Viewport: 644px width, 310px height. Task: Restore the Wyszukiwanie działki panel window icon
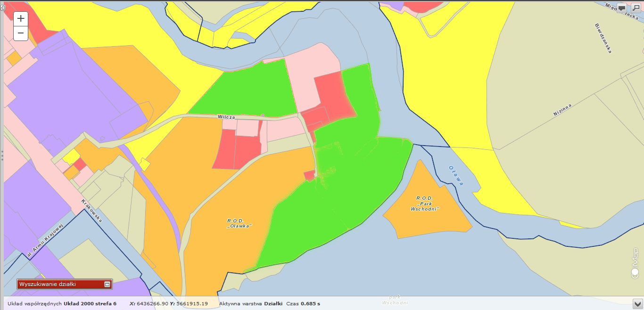coord(107,284)
